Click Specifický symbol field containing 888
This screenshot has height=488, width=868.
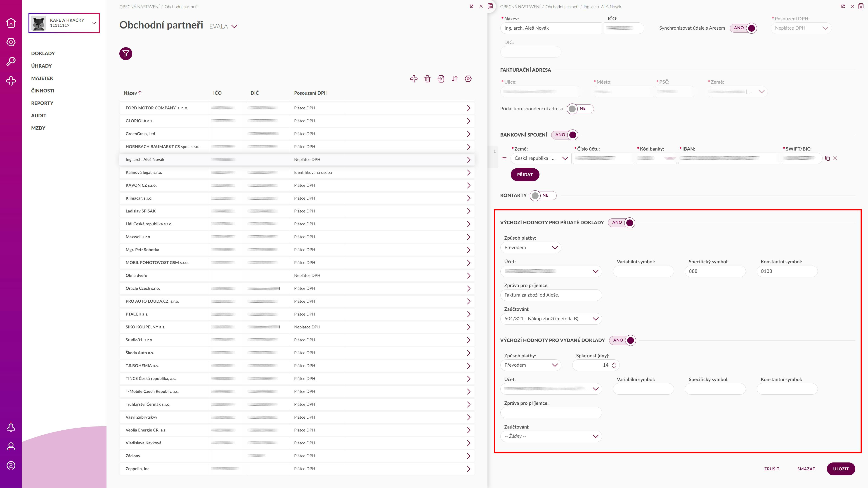(715, 271)
